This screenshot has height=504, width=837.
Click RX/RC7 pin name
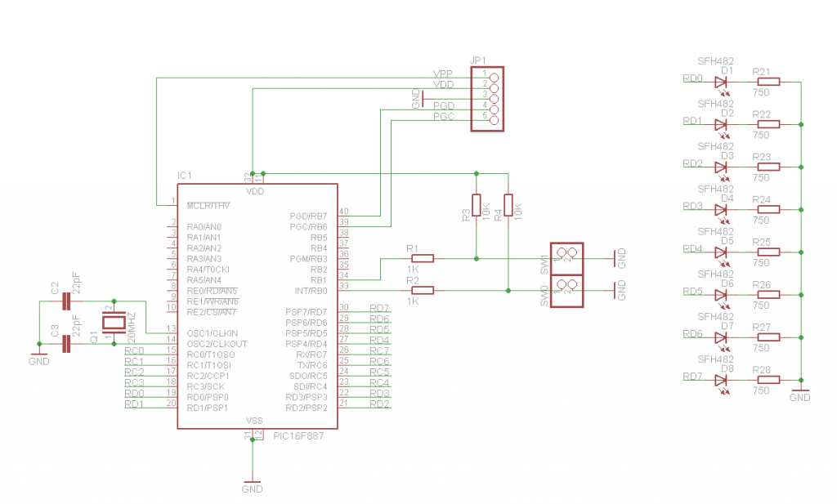pos(311,355)
